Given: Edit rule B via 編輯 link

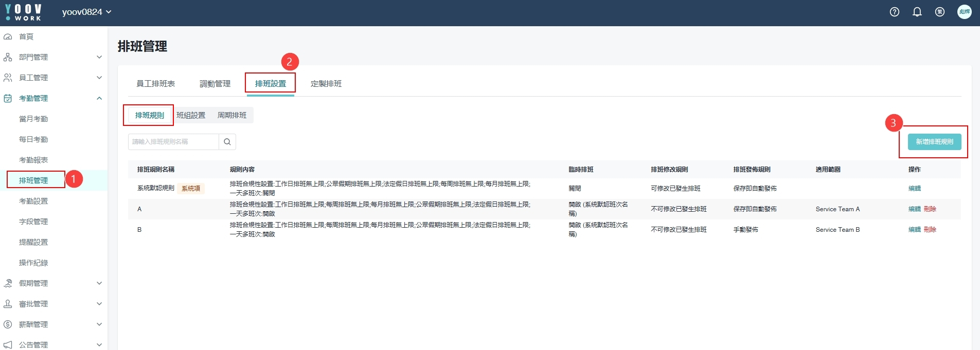Looking at the screenshot, I should pos(914,230).
